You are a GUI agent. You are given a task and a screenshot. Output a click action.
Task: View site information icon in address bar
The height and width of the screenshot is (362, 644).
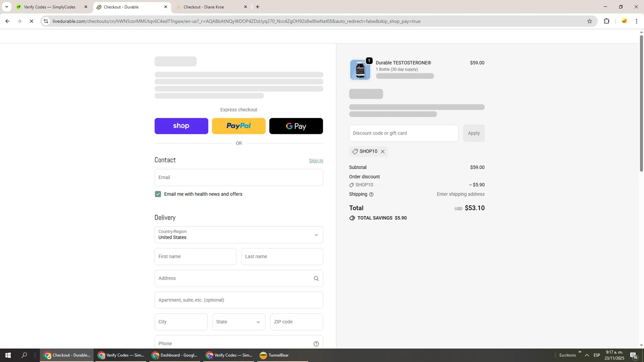[x=46, y=21]
